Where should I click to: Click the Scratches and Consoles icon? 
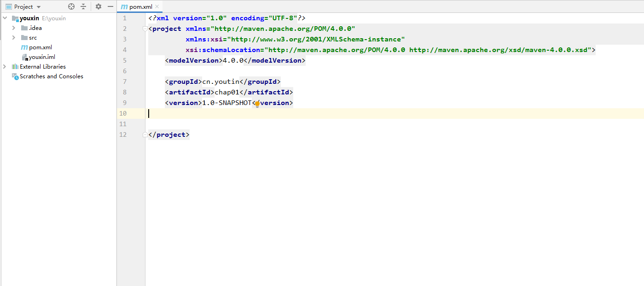click(x=15, y=76)
